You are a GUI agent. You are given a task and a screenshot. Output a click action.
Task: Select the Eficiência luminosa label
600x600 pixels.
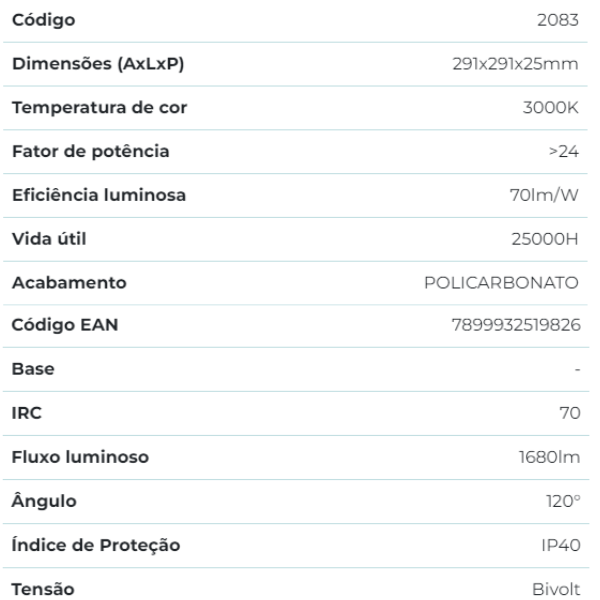[x=98, y=195]
